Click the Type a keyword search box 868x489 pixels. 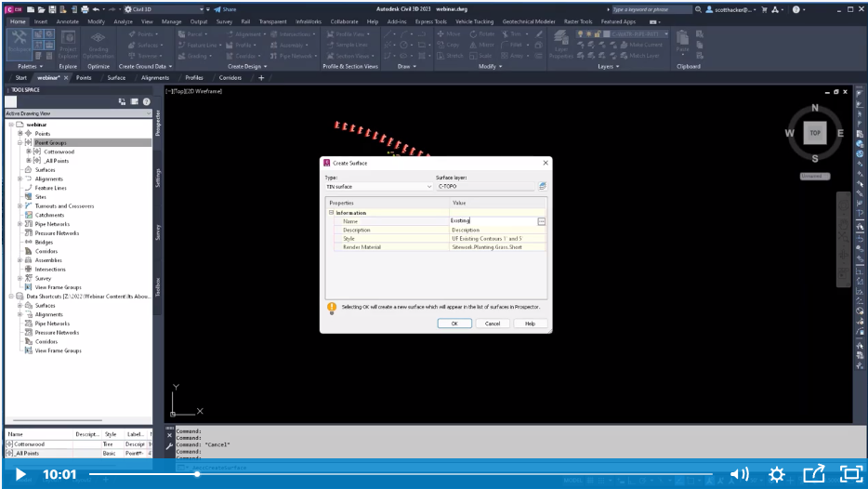651,9
